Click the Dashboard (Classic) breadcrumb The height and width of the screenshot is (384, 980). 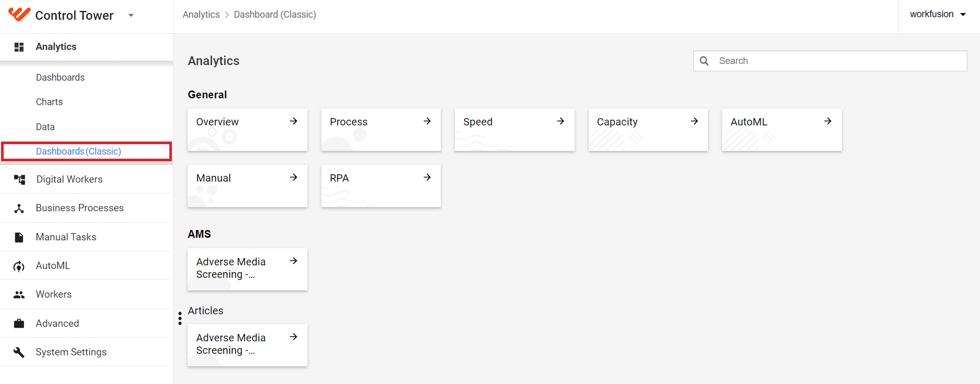pos(275,15)
